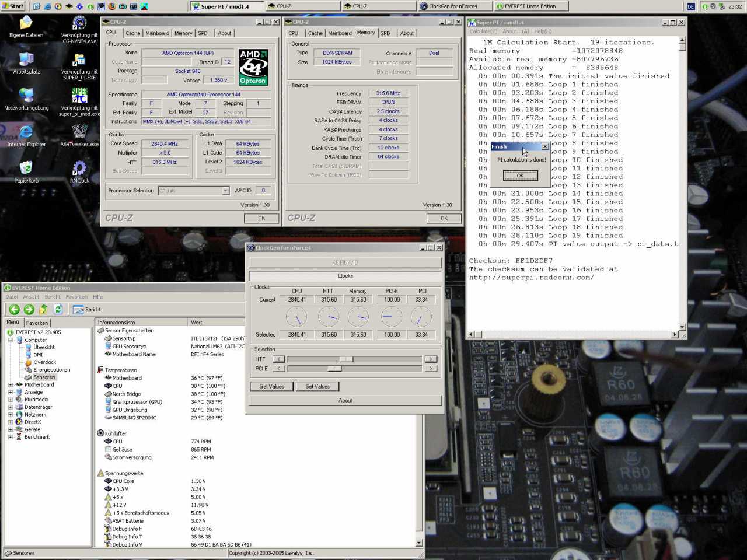
Task: Click Wert column header in EVEREST
Action: (x=217, y=323)
